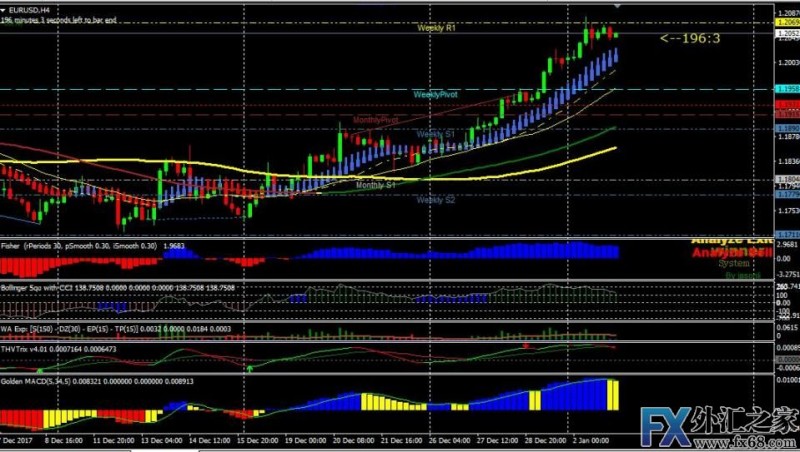Click the 19 Dec 00:00 time label
800x452 pixels.
coord(306,441)
